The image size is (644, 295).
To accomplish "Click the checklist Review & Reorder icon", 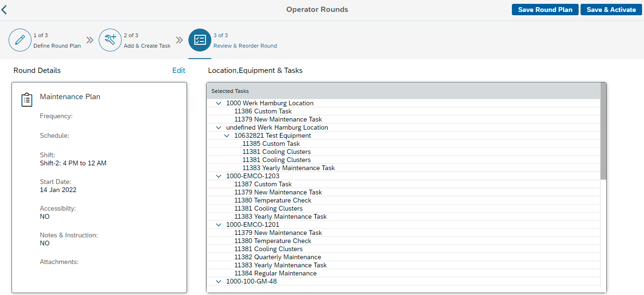I will click(200, 41).
